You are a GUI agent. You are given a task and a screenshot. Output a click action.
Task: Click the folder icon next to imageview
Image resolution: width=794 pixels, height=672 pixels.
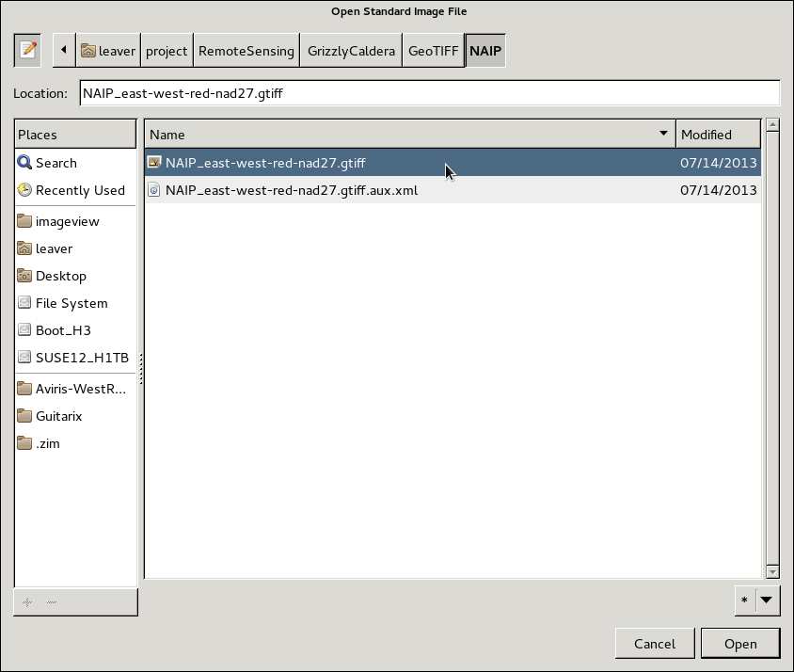[24, 221]
